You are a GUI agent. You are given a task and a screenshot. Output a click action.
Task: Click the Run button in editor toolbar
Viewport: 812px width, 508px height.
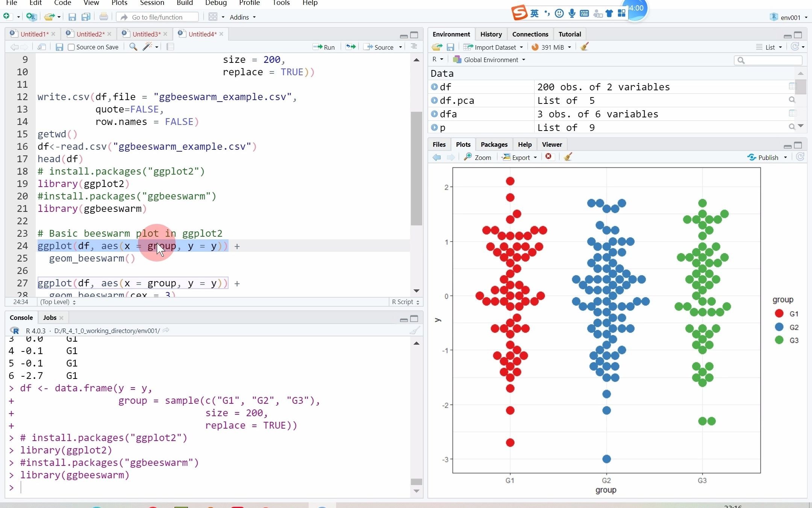pos(324,47)
